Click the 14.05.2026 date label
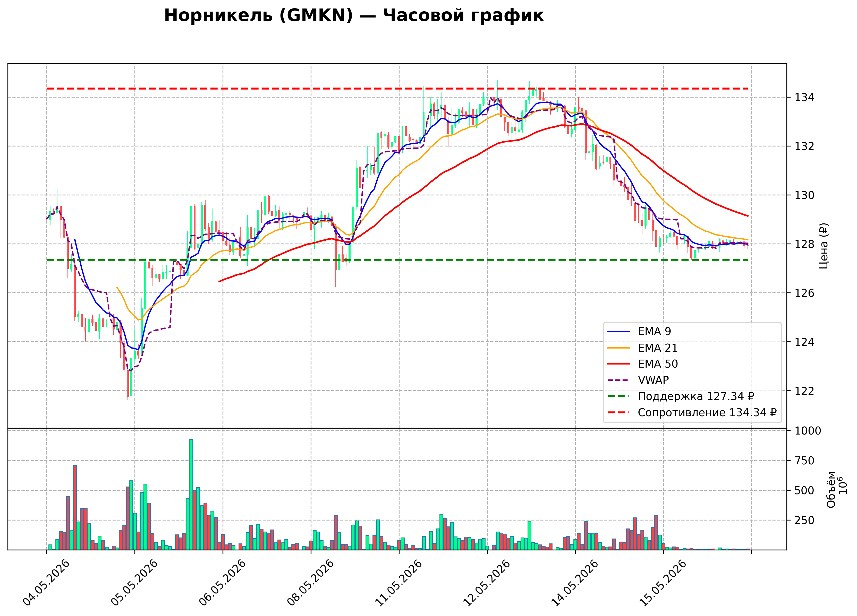857x616 pixels. [575, 583]
